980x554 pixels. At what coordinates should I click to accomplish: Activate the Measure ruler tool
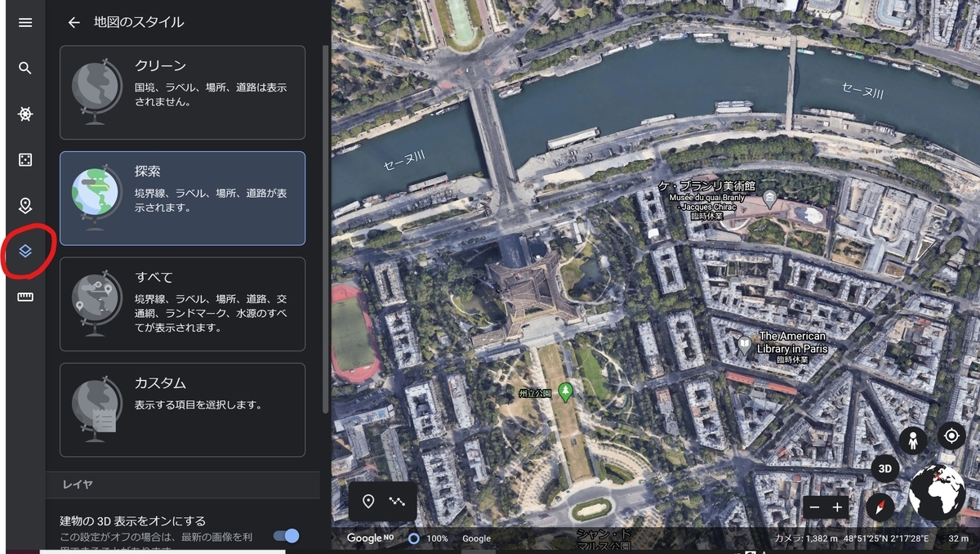click(25, 297)
